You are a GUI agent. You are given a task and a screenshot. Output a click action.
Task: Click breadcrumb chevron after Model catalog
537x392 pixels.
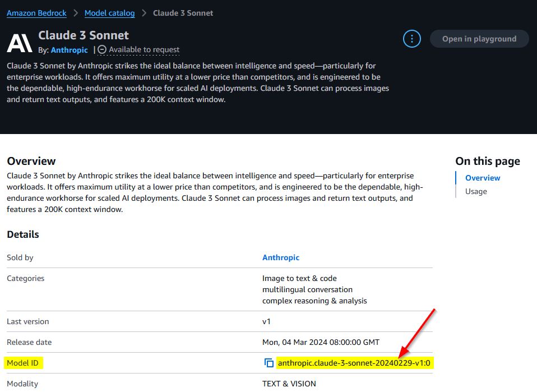click(x=144, y=13)
